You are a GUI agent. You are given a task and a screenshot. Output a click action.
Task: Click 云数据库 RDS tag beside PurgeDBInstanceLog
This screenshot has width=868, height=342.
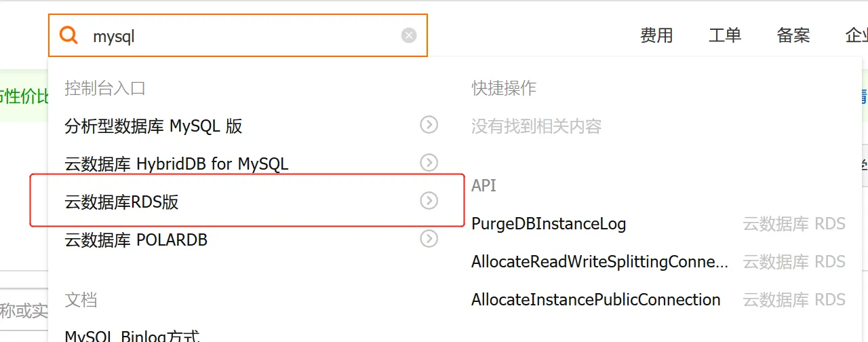pos(794,224)
